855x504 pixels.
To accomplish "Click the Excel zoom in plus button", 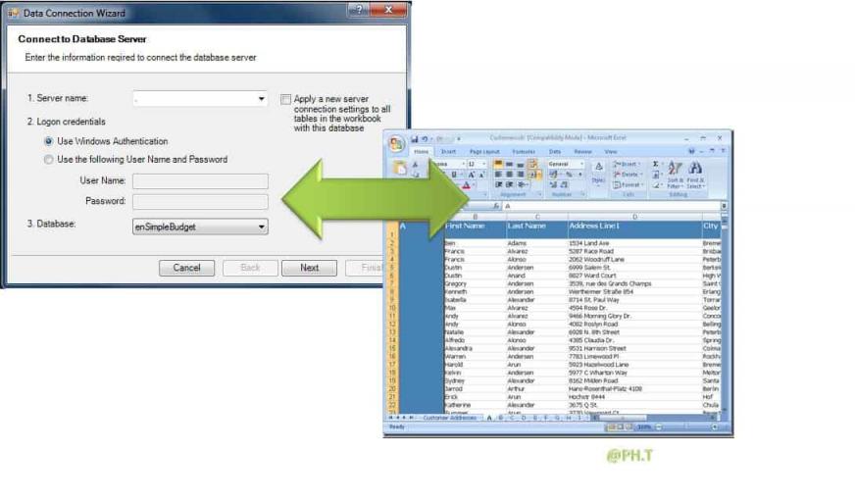I will 715,428.
